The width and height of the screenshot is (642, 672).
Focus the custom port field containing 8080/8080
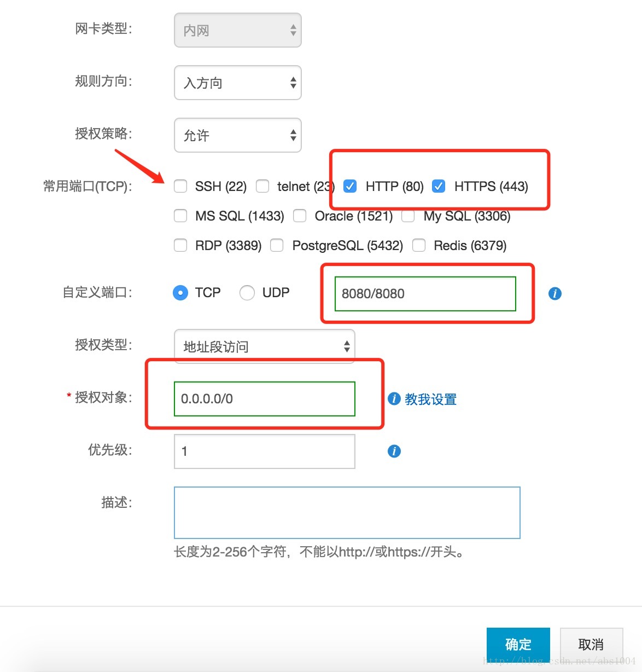pos(425,294)
